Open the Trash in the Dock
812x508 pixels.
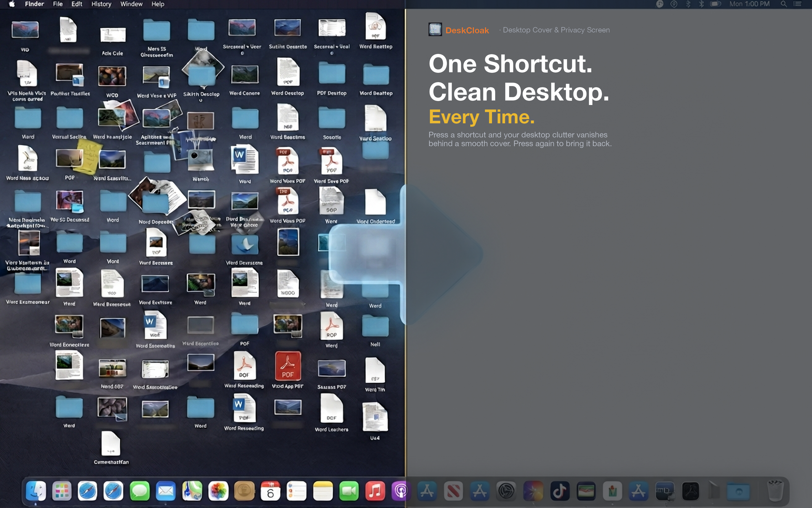tap(775, 490)
